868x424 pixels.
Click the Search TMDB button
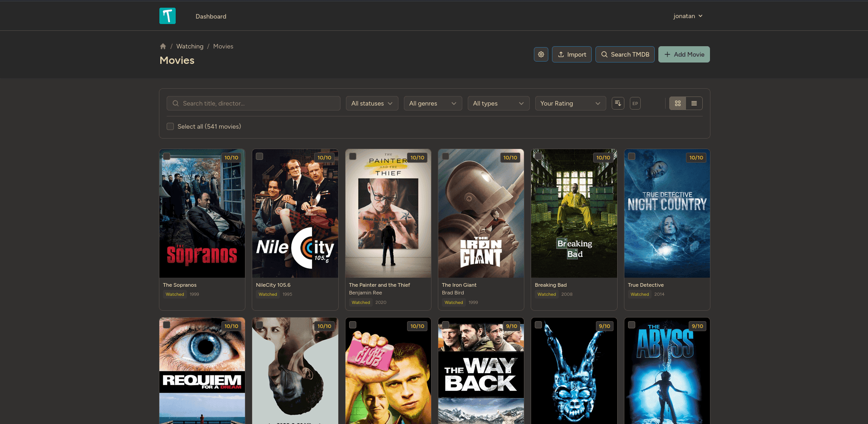click(624, 54)
